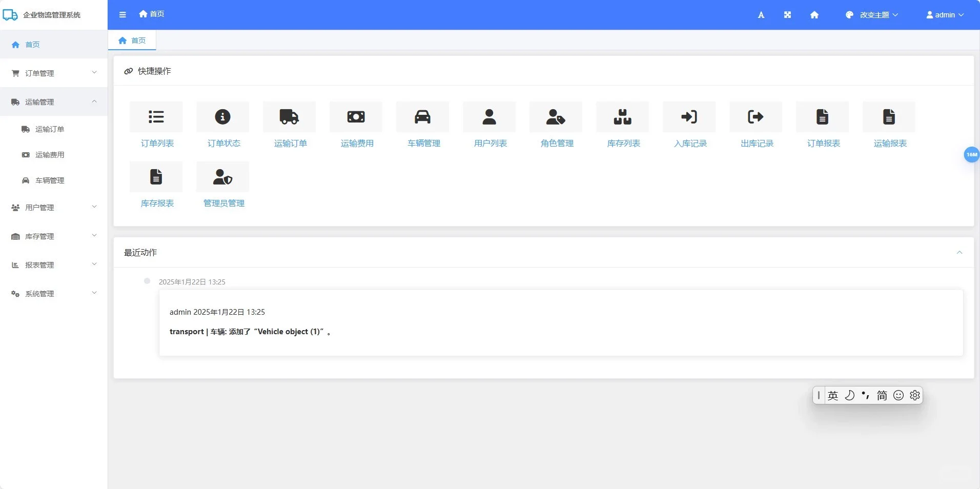Collapse the 最近动作 panel with chevron
The height and width of the screenshot is (489, 980).
click(959, 252)
